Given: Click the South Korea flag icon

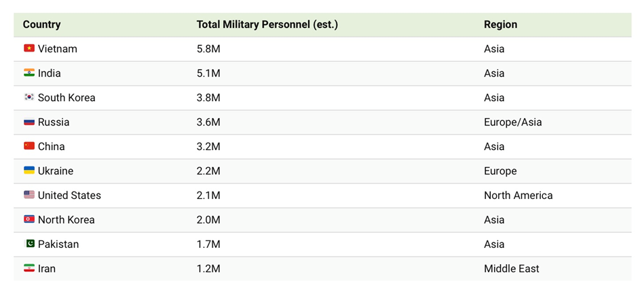Looking at the screenshot, I should pos(29,98).
